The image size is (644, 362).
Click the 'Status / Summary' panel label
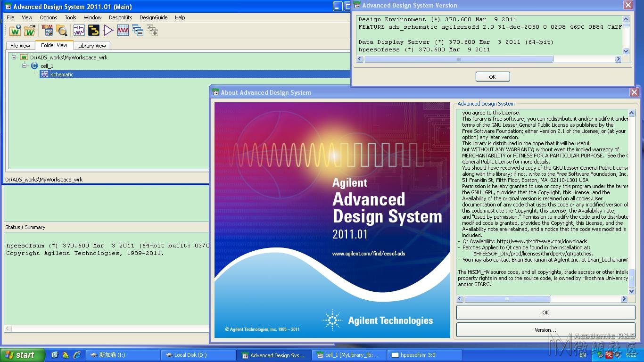[25, 227]
